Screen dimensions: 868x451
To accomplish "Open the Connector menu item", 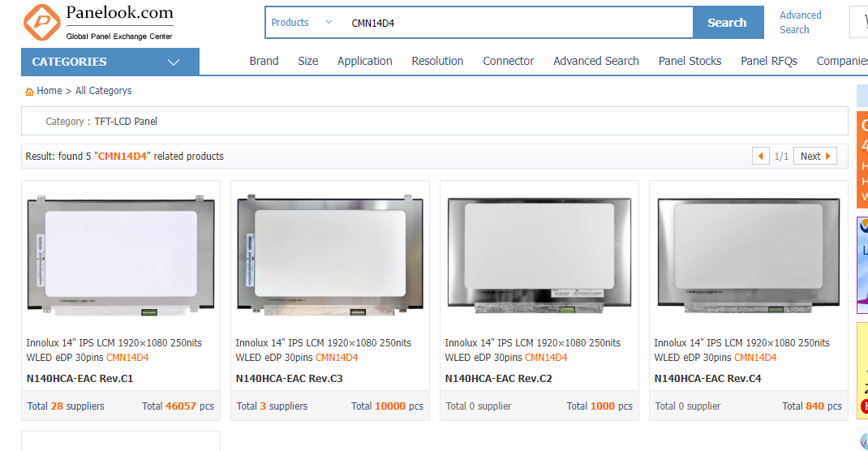I will coord(508,61).
